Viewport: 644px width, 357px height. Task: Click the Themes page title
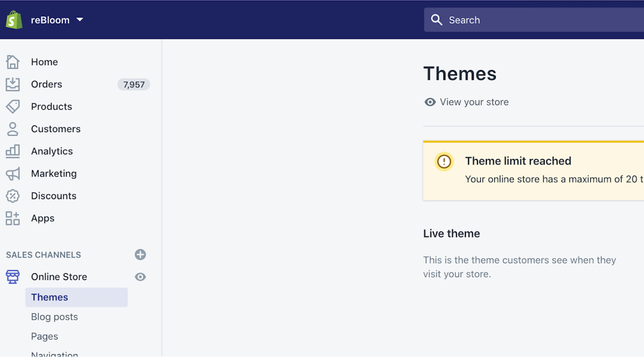point(460,74)
